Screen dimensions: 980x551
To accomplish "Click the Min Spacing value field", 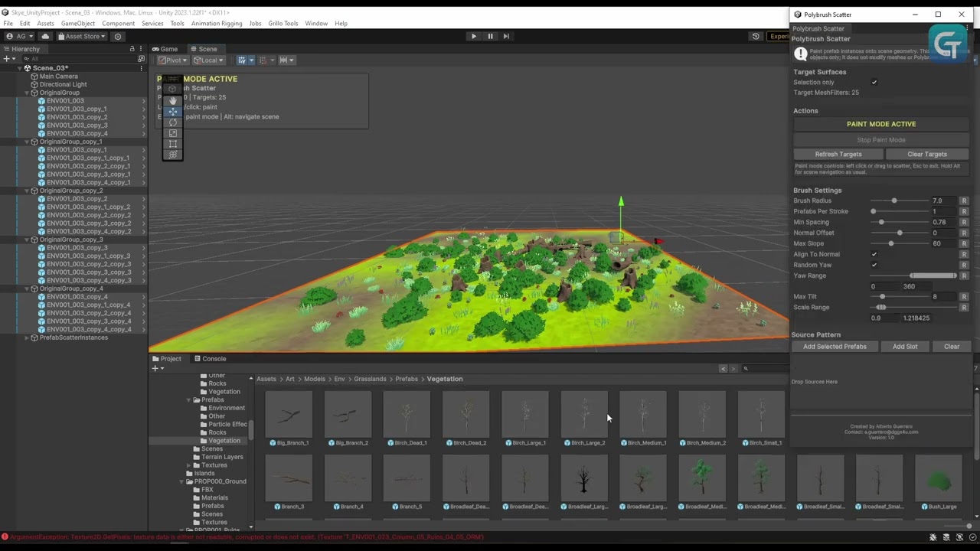I will 943,222.
